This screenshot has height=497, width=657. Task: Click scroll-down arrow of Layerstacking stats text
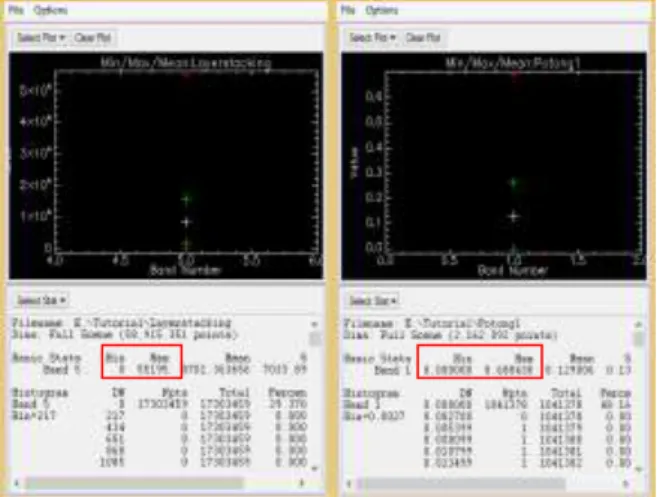click(x=315, y=469)
